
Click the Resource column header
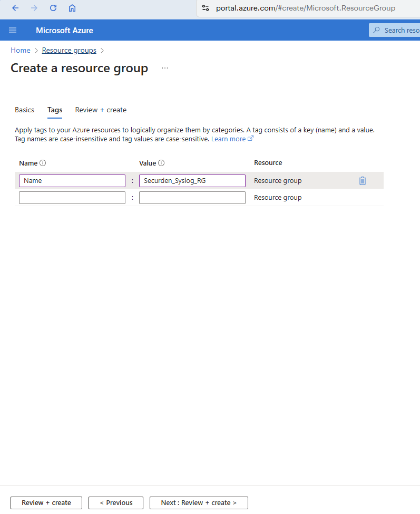268,162
